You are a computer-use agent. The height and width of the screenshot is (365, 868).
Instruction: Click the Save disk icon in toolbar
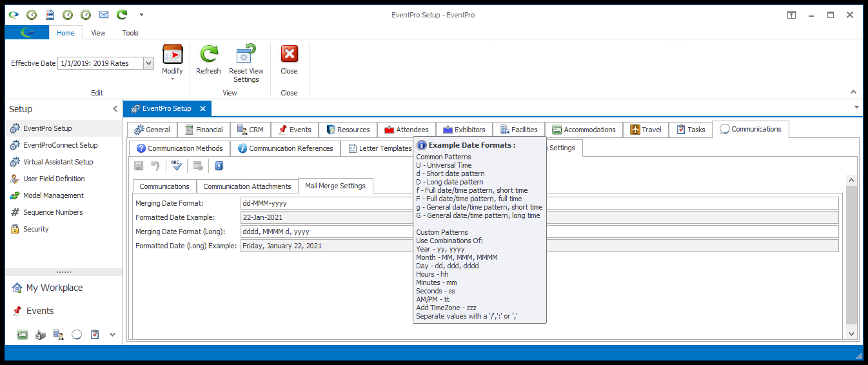tap(139, 166)
